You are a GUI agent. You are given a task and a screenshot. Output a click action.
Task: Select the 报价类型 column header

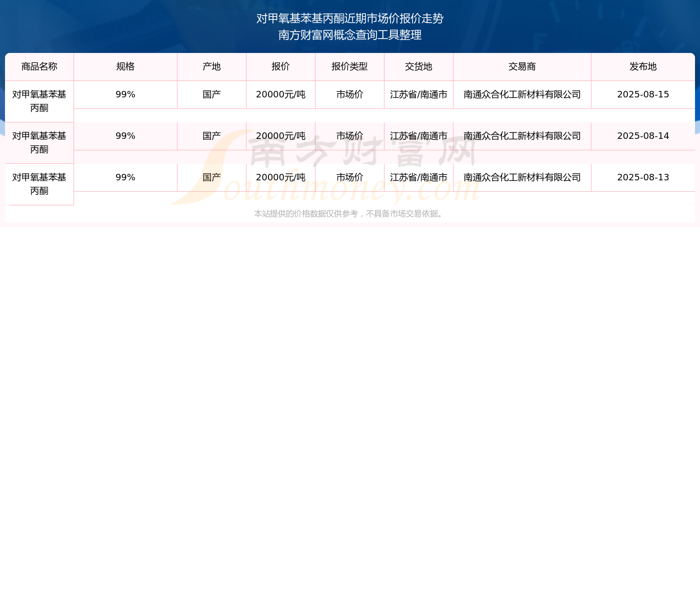350,66
